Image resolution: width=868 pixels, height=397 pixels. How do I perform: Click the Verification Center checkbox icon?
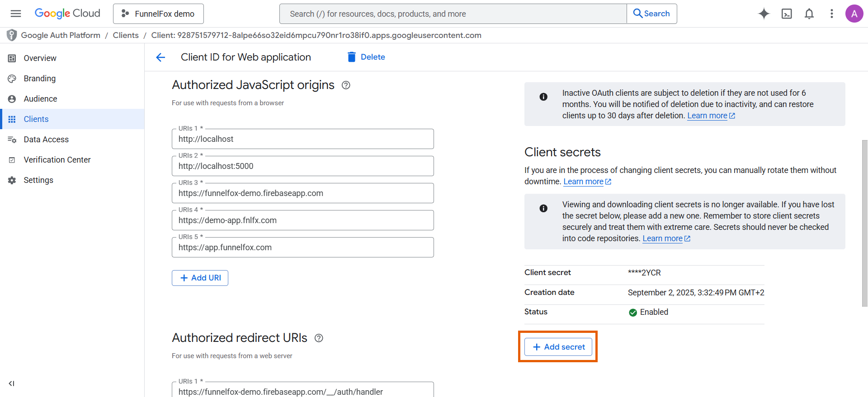(12, 160)
